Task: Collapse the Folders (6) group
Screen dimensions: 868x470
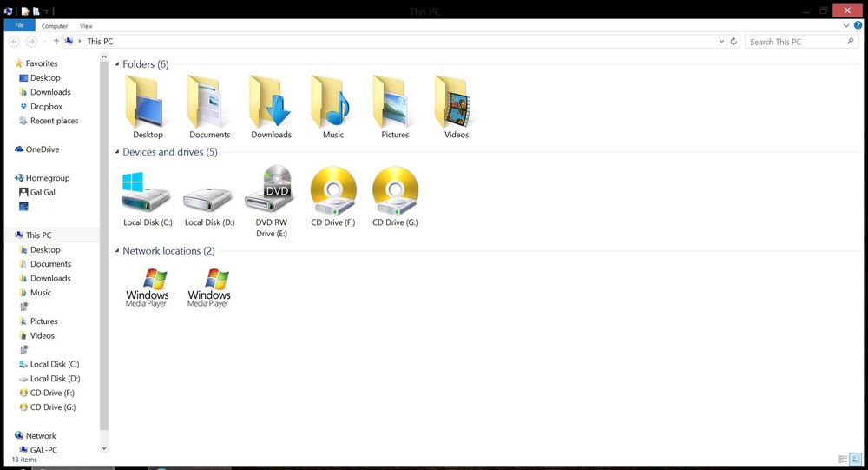Action: 117,64
